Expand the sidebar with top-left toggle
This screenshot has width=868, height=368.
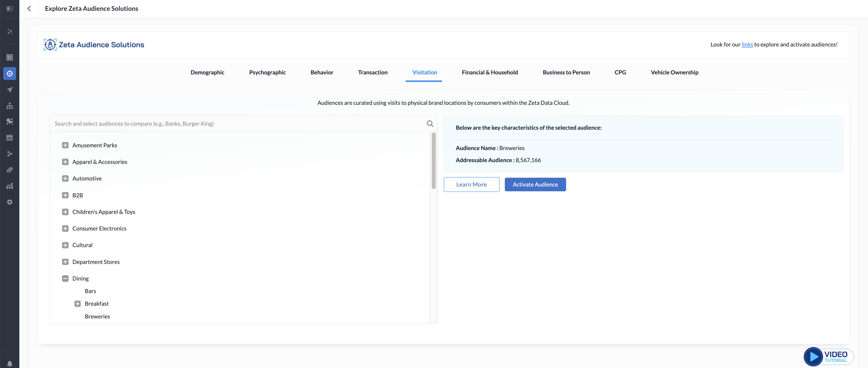(x=10, y=9)
